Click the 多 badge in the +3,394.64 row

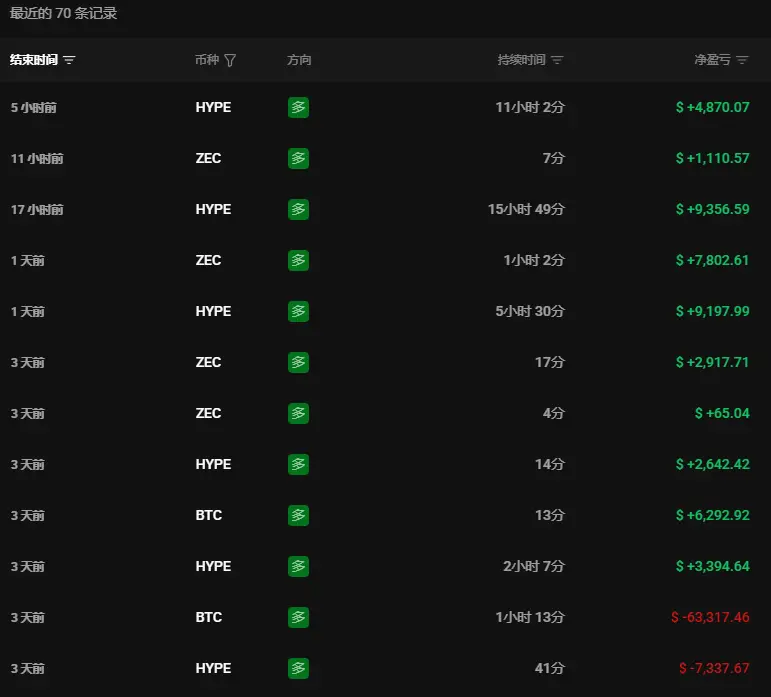point(298,566)
